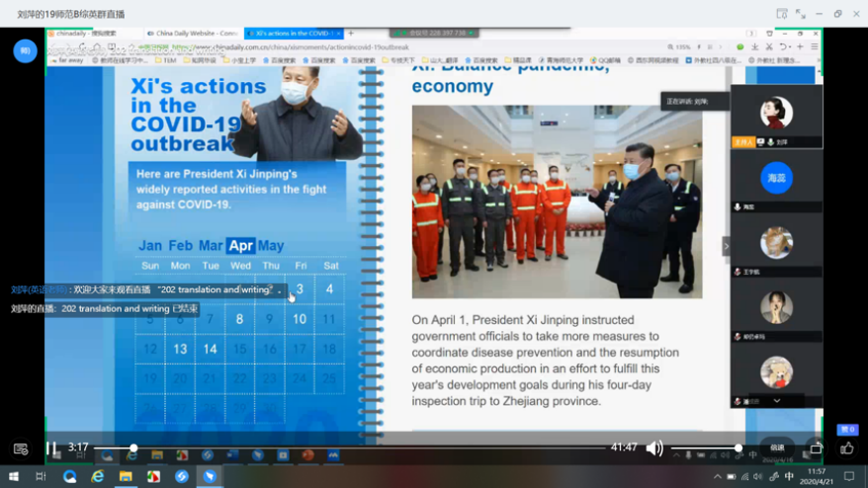Open the Windows notification center icon
This screenshot has width=868, height=488.
tap(848, 476)
